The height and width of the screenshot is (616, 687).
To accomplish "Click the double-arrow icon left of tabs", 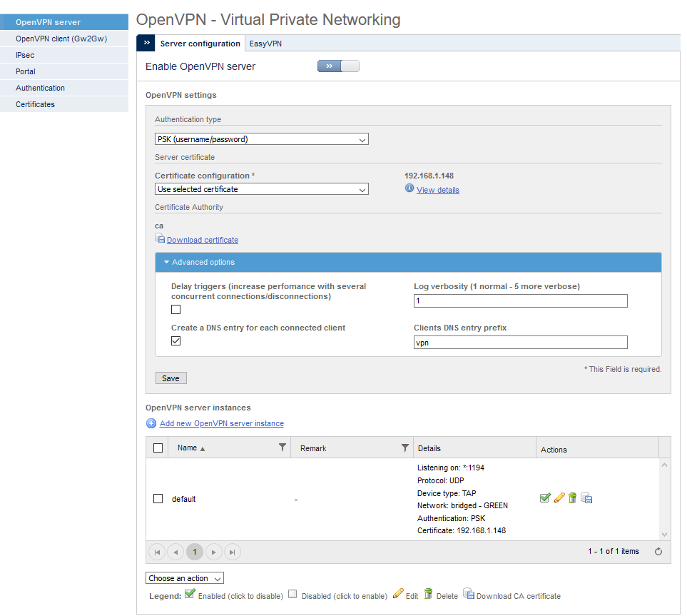I will [146, 43].
